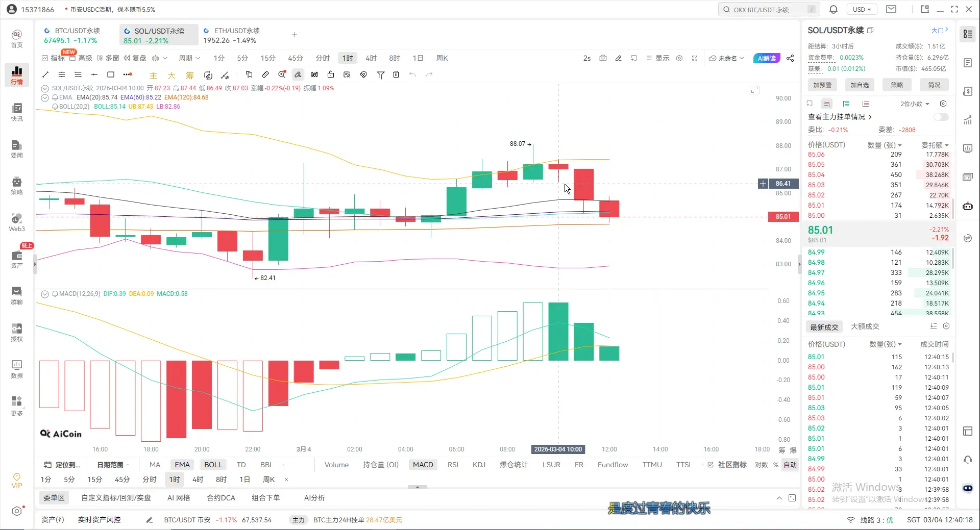Click the 加预警 button
Viewport: 980px width, 530px height.
pos(822,85)
